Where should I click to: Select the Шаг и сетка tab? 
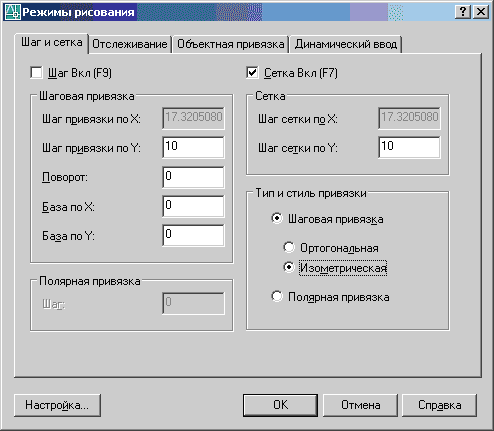[x=52, y=43]
